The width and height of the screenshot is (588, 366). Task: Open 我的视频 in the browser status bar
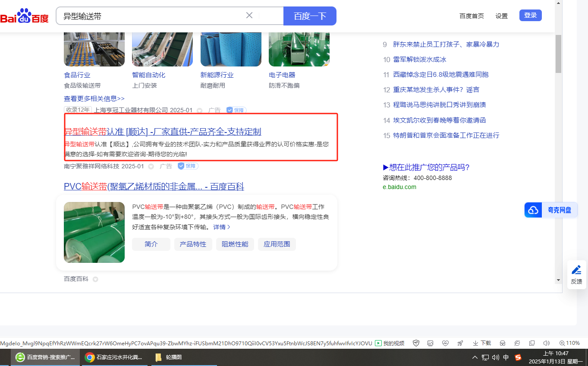click(x=390, y=343)
